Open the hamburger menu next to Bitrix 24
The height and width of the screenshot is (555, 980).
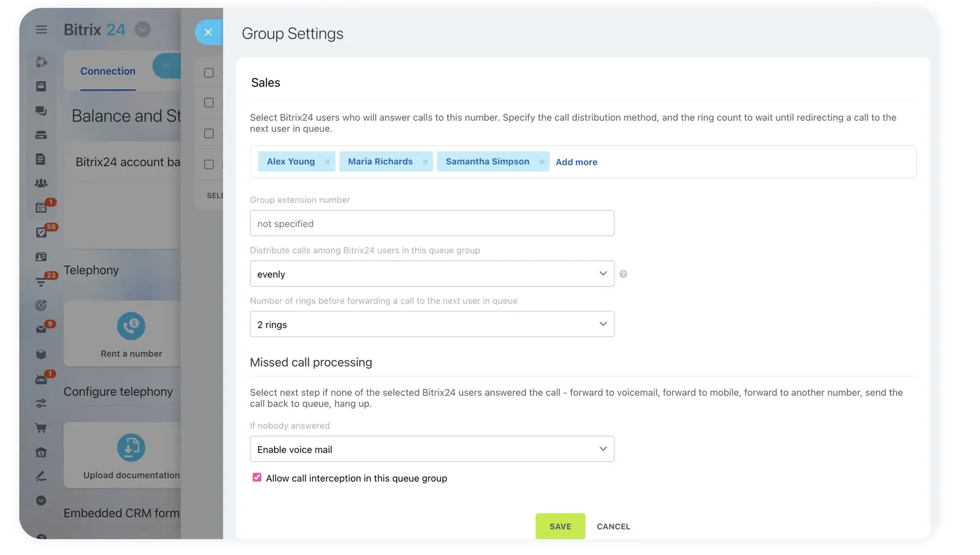point(41,29)
